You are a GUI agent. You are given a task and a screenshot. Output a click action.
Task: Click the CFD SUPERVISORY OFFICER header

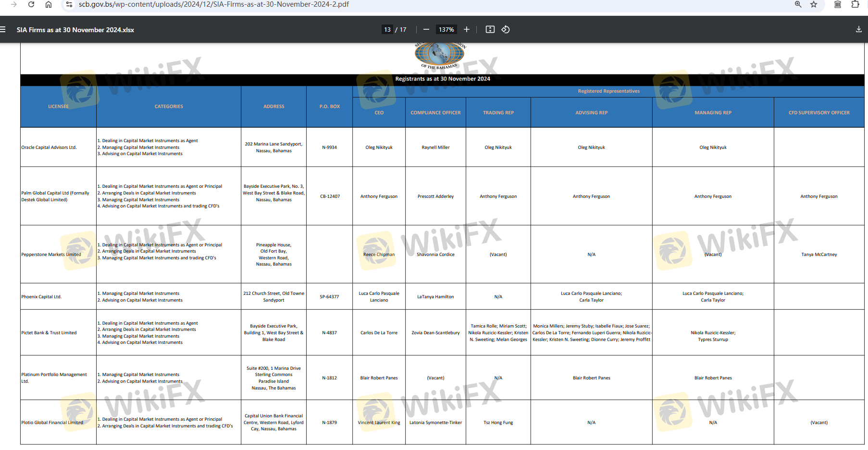818,113
